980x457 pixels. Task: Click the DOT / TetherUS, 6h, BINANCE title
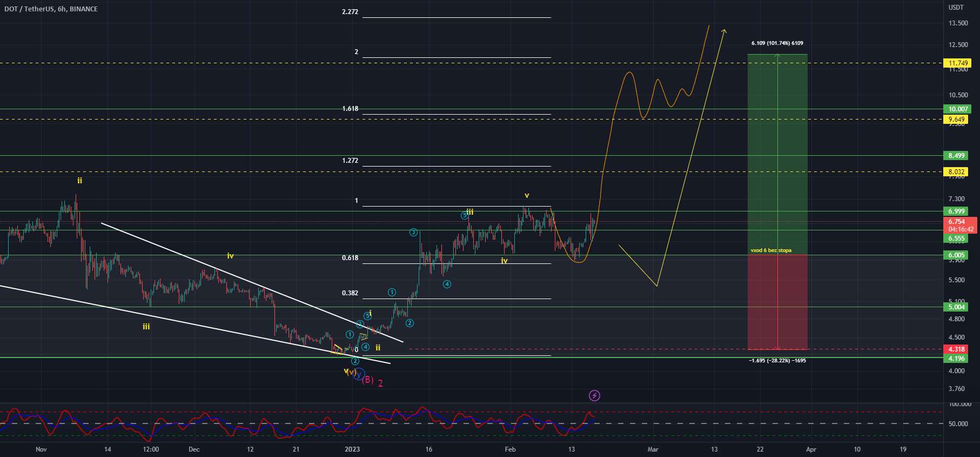pyautogui.click(x=51, y=9)
